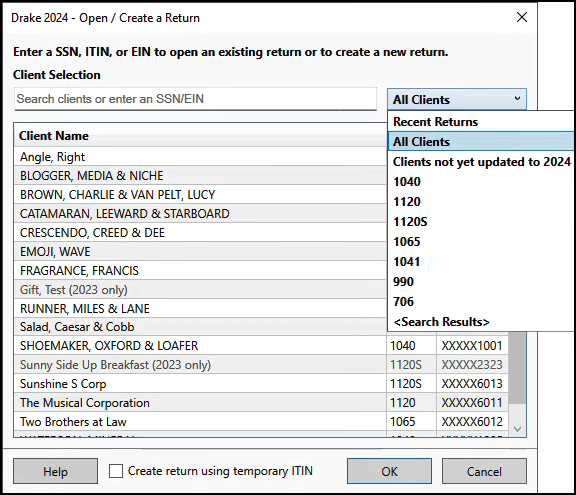Select BROWN, CHARLIE & VAN PELT, LUCY
Screen dimensions: 576x495
(x=200, y=195)
